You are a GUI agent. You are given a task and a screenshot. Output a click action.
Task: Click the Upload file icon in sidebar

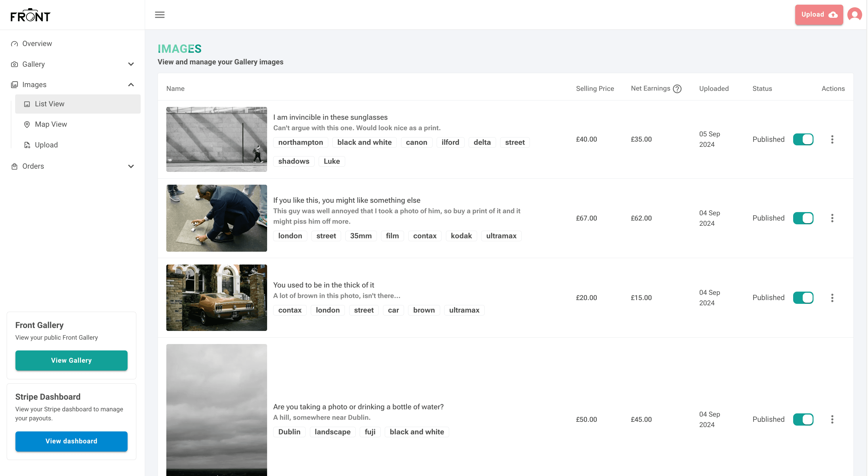27,145
